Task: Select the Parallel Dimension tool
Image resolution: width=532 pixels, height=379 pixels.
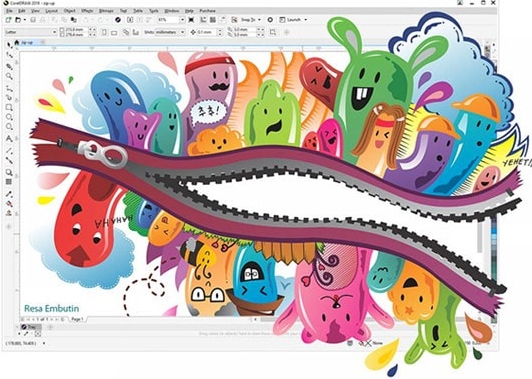Action: (x=9, y=151)
